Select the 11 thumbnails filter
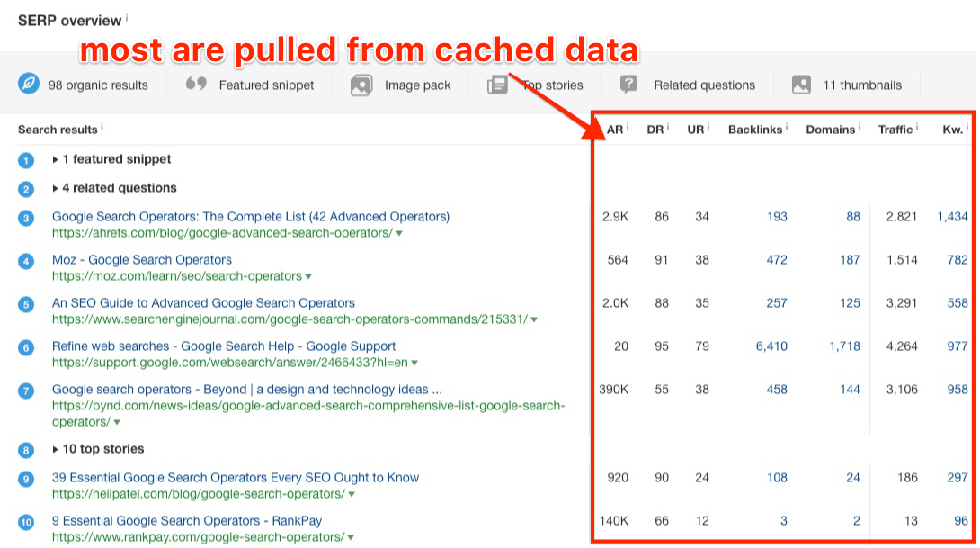 click(x=847, y=85)
